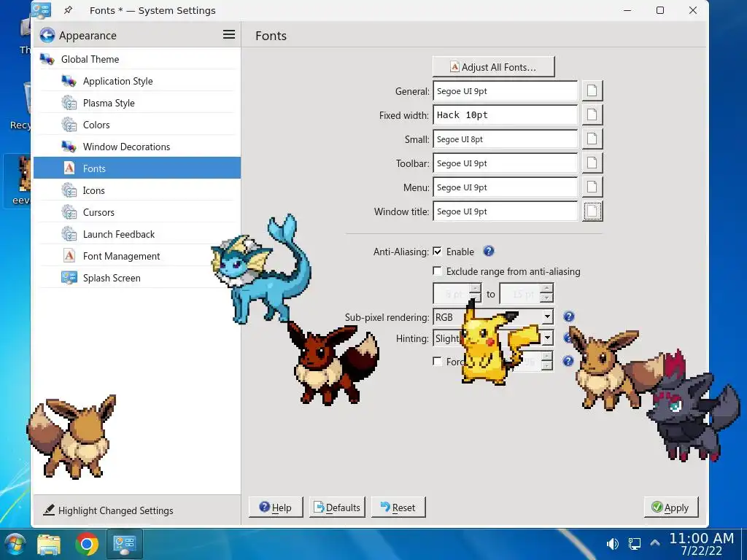Open Font Management settings
This screenshot has height=560, width=747.
tap(136, 256)
